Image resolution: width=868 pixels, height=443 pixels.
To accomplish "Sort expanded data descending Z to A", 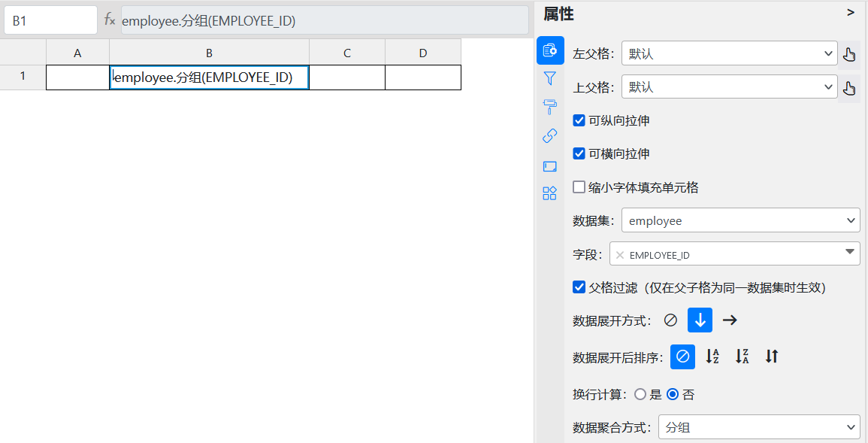I will pos(742,357).
